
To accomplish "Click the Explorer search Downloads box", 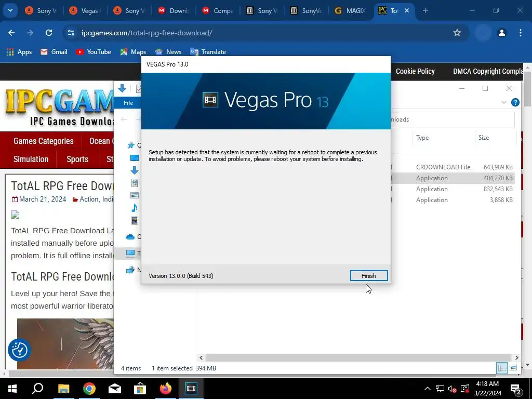I will tap(453, 119).
